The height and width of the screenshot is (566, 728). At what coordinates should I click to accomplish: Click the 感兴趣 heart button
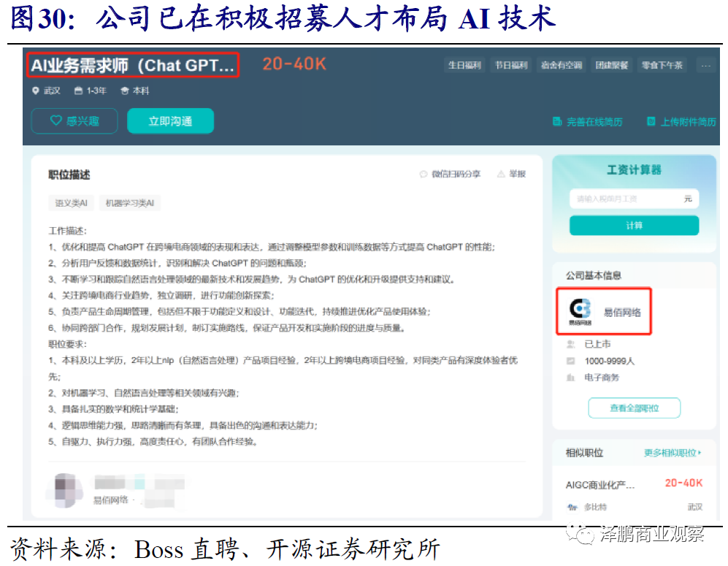(x=74, y=121)
